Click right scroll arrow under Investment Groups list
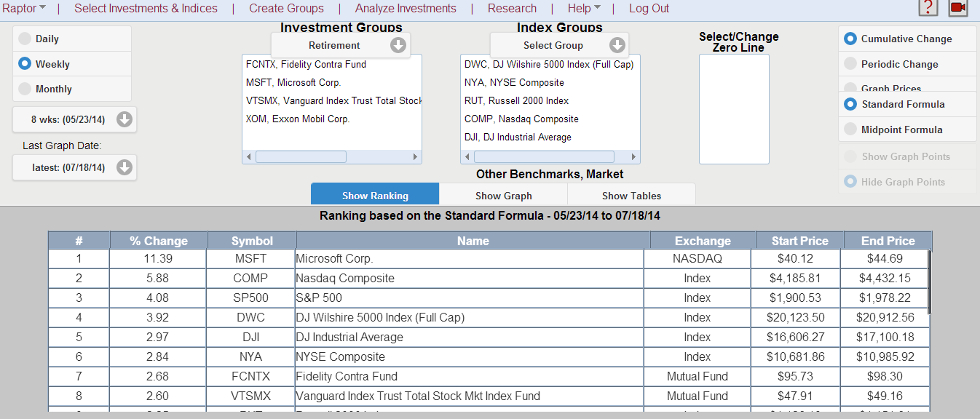This screenshot has height=419, width=980. 415,157
